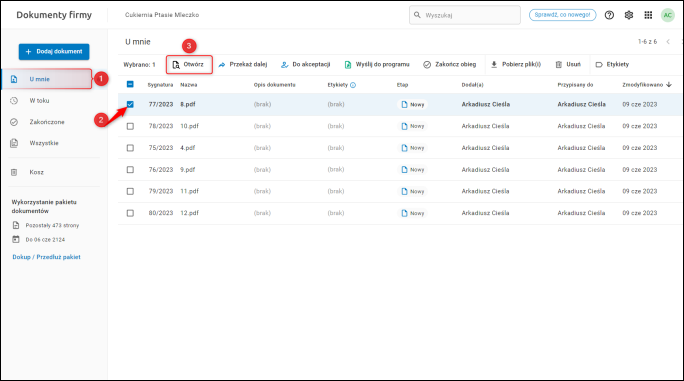Viewport: 684px width, 381px height.
Task: Click the Nowy stage badge for 10.pdf
Action: 412,126
